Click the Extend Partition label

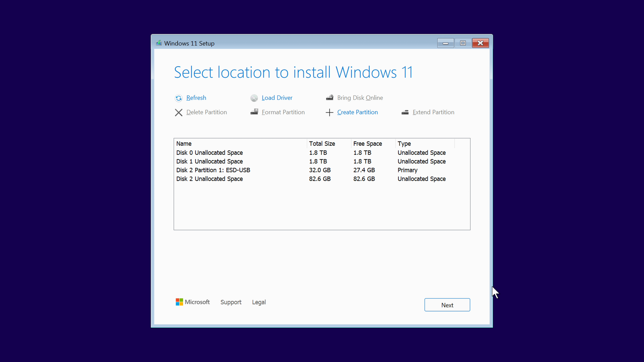pos(434,112)
